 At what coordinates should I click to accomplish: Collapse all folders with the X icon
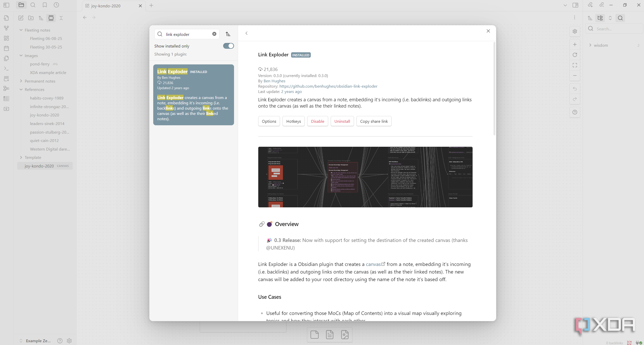[61, 18]
